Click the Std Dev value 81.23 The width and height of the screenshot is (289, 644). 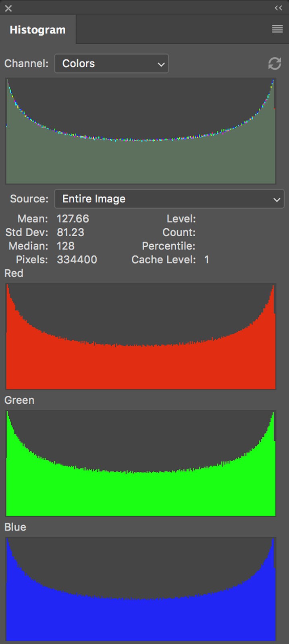click(71, 232)
